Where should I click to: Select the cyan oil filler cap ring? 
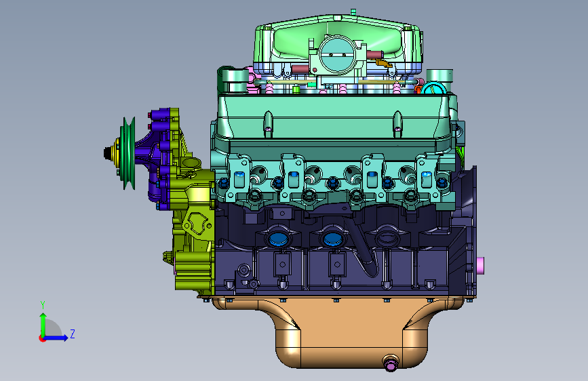[x=433, y=89]
